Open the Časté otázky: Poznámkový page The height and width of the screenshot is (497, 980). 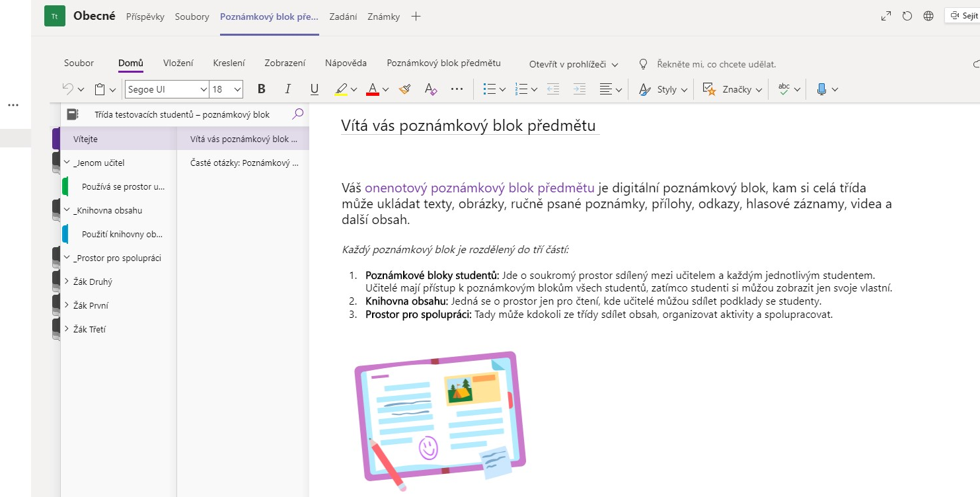coord(243,163)
